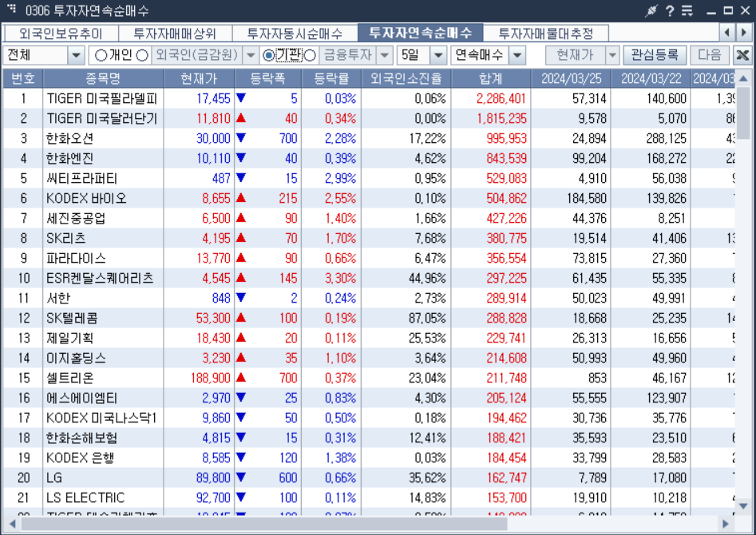Screen dimensions: 756x535
Task: Switch to the 투자자매매상위 tab
Action: [x=175, y=34]
